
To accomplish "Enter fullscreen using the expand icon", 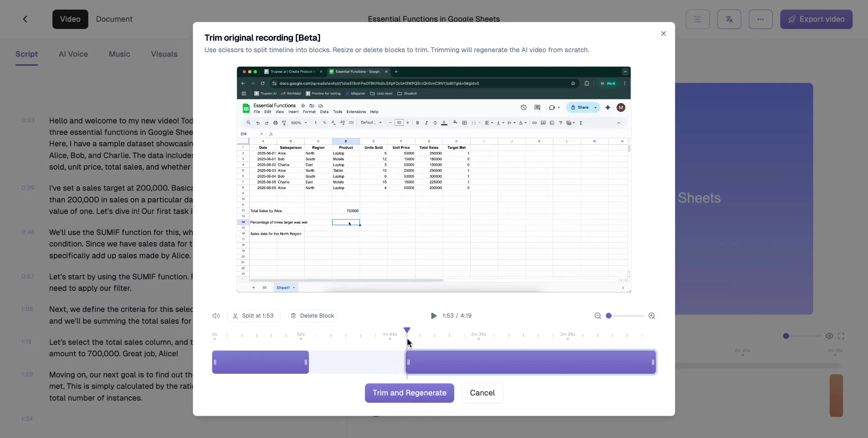I will point(842,336).
